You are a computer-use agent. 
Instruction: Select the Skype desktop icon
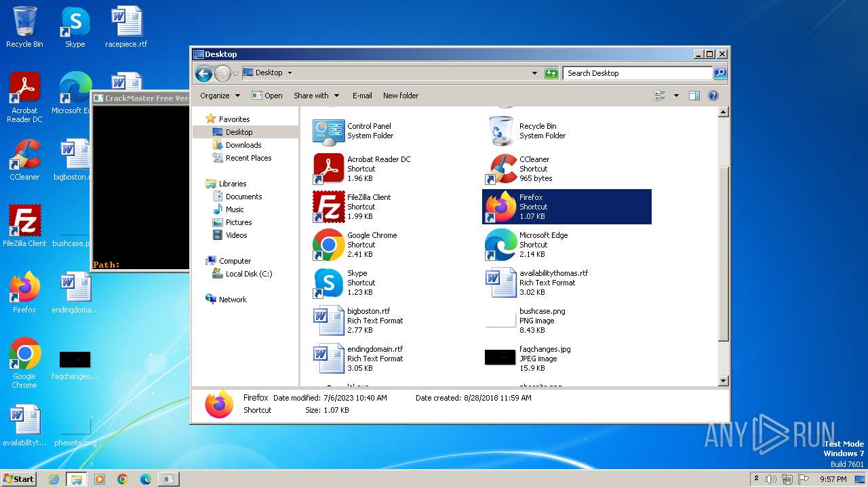tap(75, 27)
